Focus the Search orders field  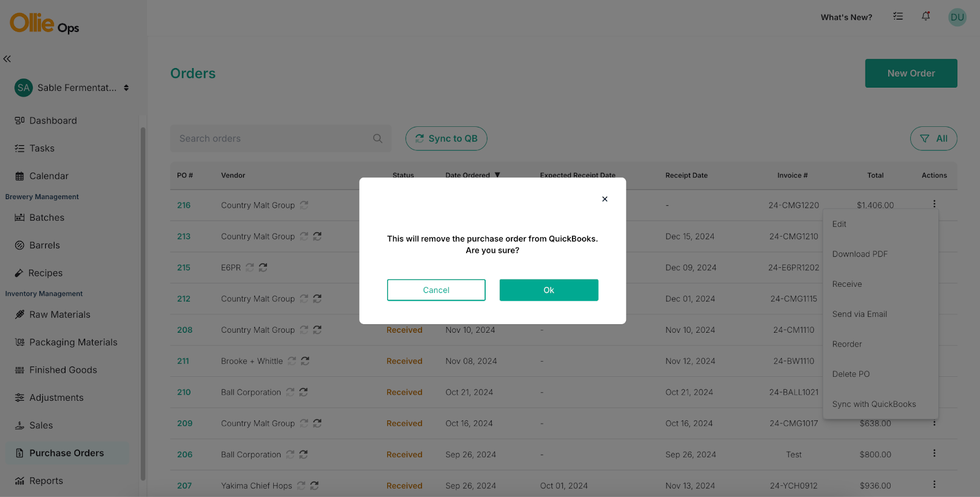click(x=273, y=138)
